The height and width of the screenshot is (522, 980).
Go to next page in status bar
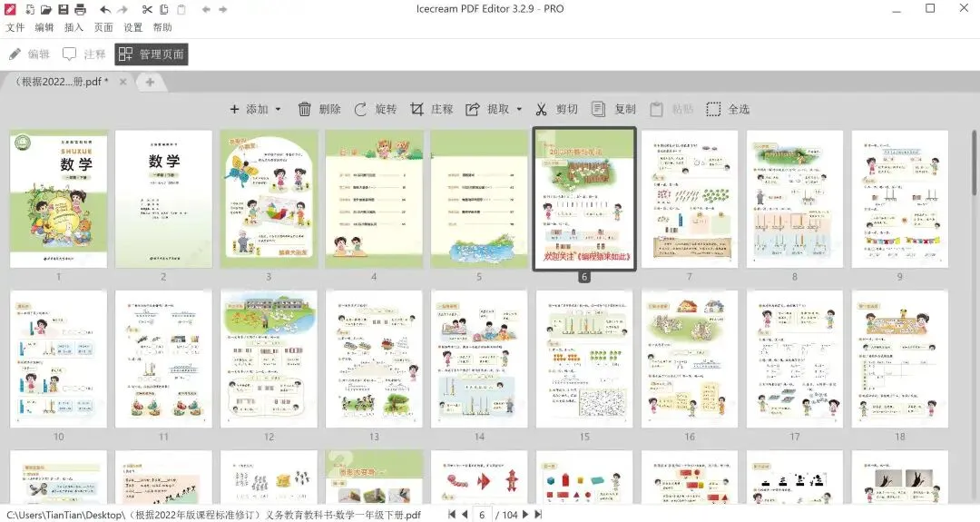[x=525, y=515]
